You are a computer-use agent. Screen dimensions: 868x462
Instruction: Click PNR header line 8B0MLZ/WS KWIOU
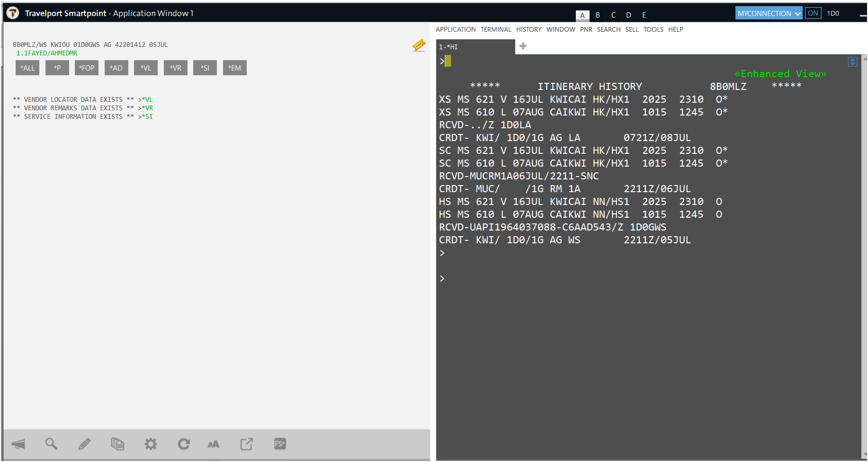pyautogui.click(x=90, y=44)
